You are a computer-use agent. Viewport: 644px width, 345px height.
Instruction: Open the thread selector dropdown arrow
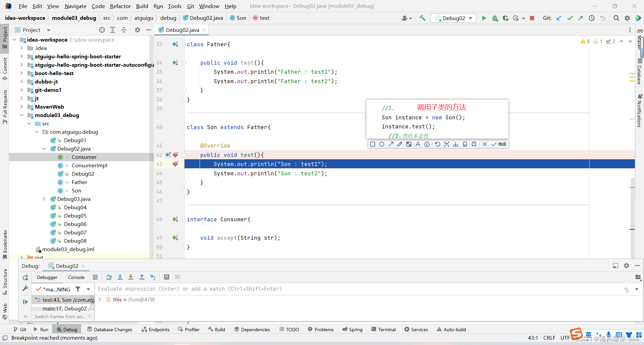click(88, 289)
